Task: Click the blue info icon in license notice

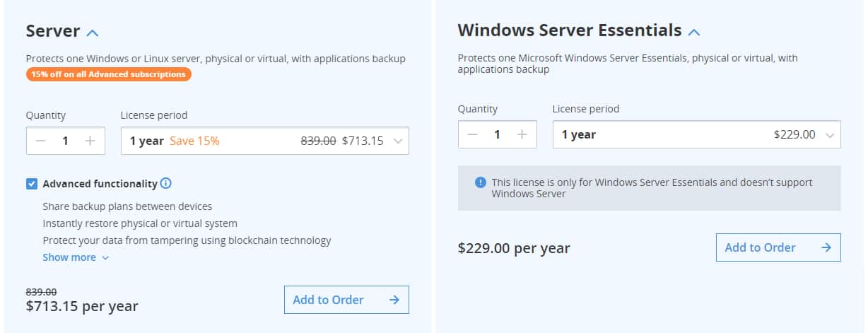Action: tap(481, 182)
